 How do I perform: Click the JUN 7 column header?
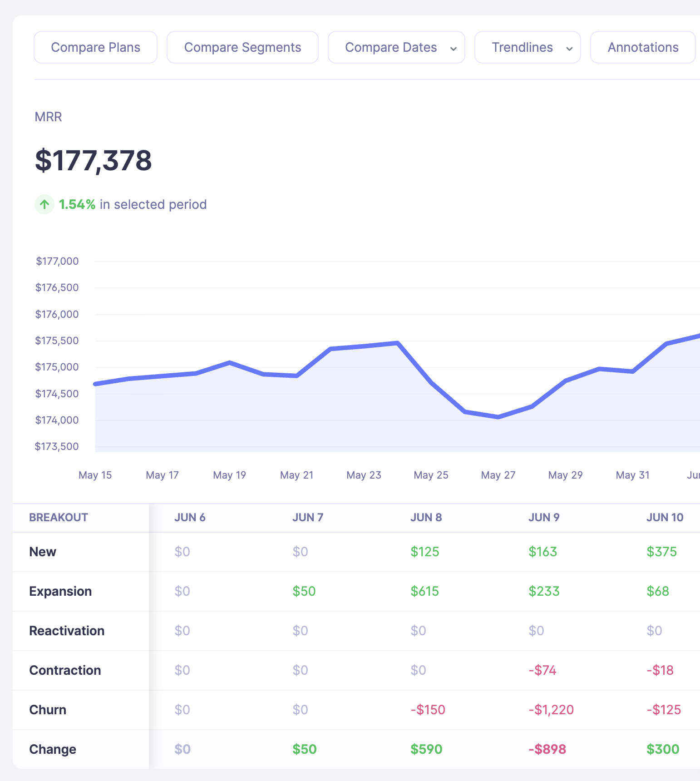[308, 517]
